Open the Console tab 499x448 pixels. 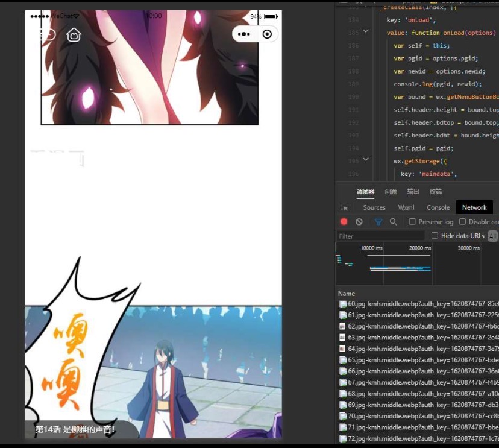(438, 207)
